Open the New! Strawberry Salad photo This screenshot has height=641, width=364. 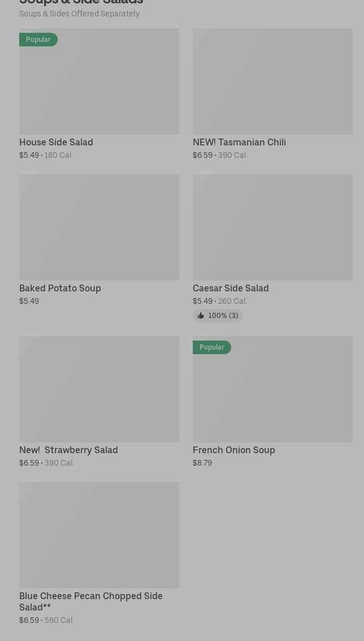coord(99,389)
